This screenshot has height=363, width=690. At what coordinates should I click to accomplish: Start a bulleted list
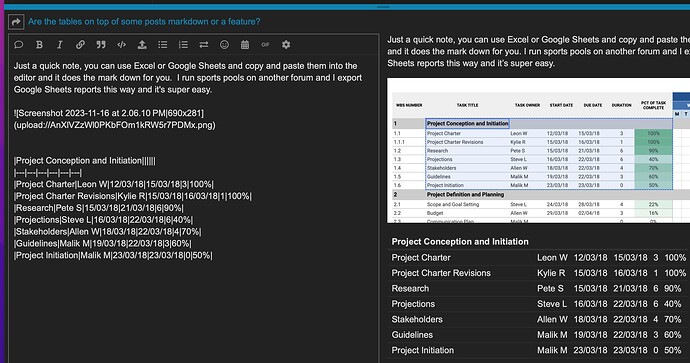162,44
